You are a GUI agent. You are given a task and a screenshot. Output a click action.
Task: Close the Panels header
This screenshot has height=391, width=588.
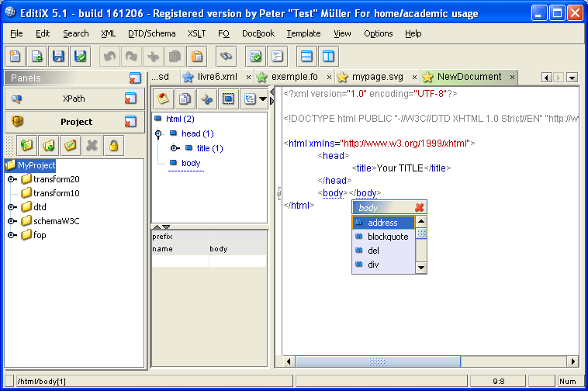click(x=135, y=78)
